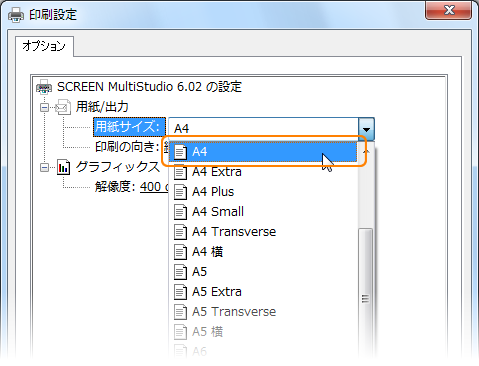Image resolution: width=479 pixels, height=366 pixels.
Task: Click the page icon beside A5 Extra
Action: (180, 292)
